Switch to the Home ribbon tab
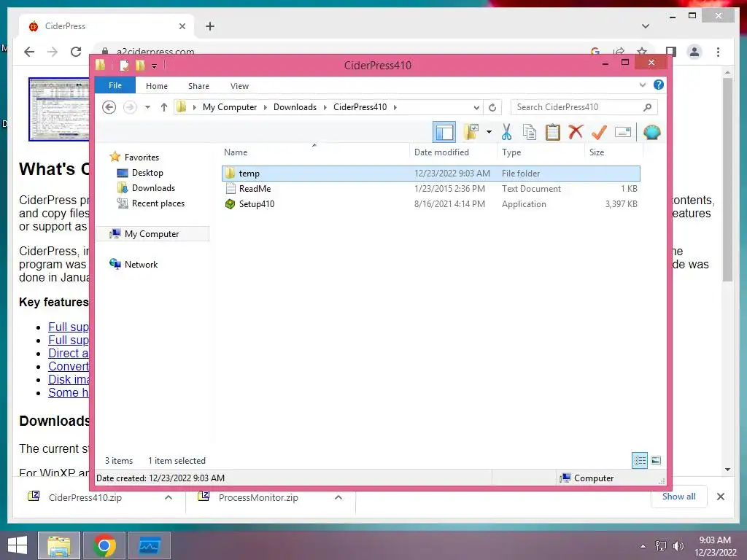This screenshot has height=560, width=747. coord(157,86)
